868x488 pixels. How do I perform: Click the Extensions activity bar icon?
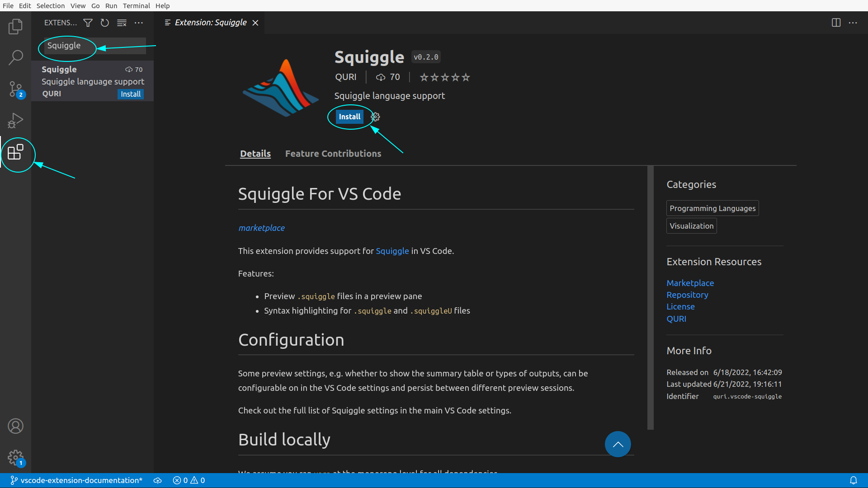coord(15,152)
